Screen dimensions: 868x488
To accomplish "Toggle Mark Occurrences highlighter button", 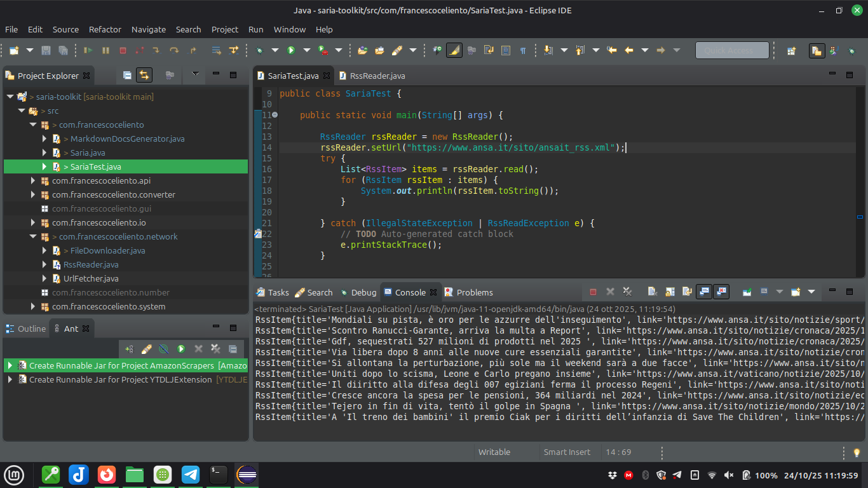I will click(454, 50).
